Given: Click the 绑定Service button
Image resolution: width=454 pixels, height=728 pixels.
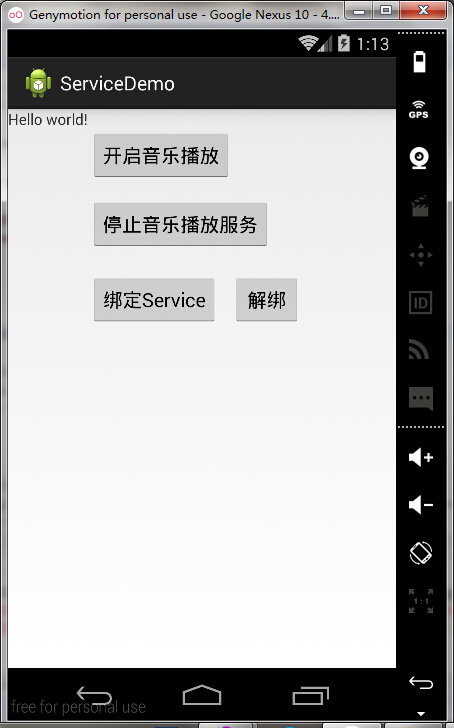Looking at the screenshot, I should [x=154, y=300].
